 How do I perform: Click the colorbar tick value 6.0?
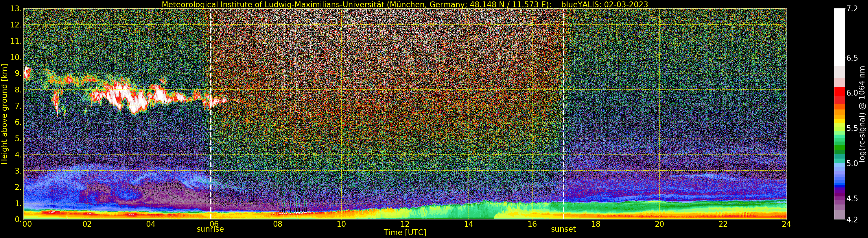tap(852, 93)
